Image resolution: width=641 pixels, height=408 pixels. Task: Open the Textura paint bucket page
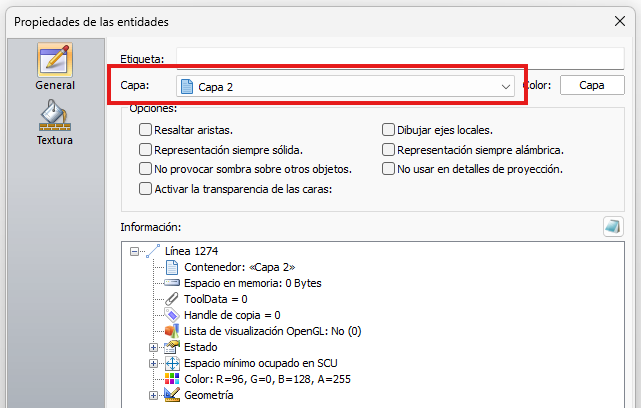[x=55, y=116]
